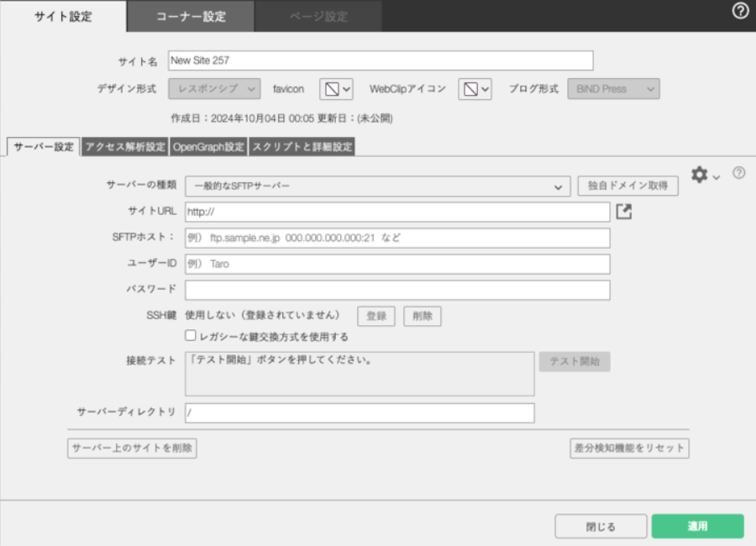This screenshot has height=546, width=756.
Task: Click the gear settings icon
Action: pyautogui.click(x=700, y=175)
